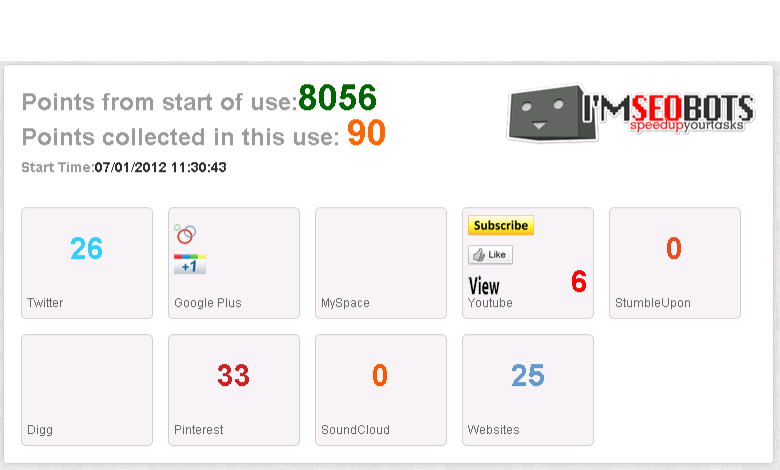This screenshot has width=780, height=470.
Task: Click the red Youtube count 6
Action: coord(579,282)
